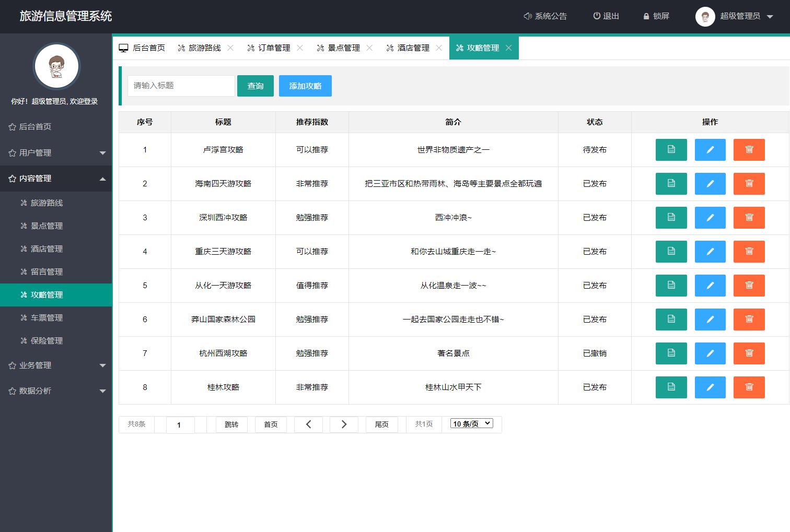Edit 海南四天游攻略 using blue pencil icon
The image size is (790, 532).
pos(710,184)
